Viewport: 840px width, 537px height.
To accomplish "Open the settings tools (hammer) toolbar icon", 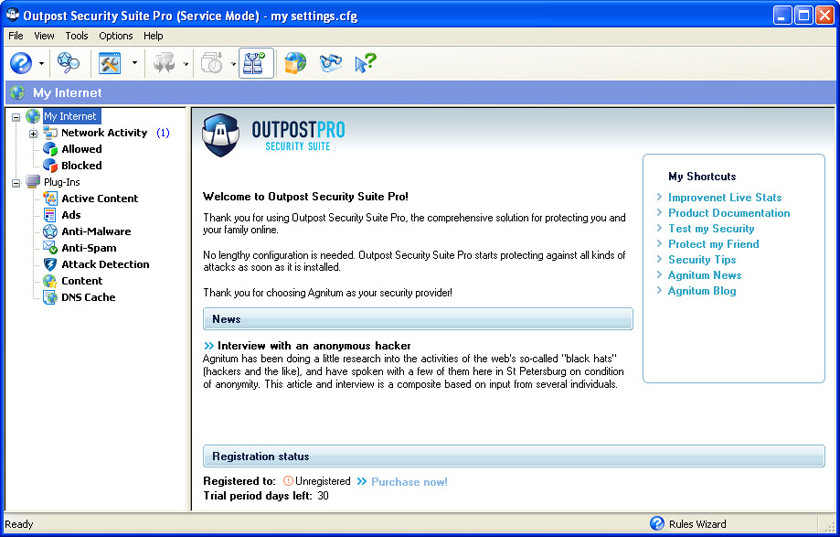I will pyautogui.click(x=110, y=63).
